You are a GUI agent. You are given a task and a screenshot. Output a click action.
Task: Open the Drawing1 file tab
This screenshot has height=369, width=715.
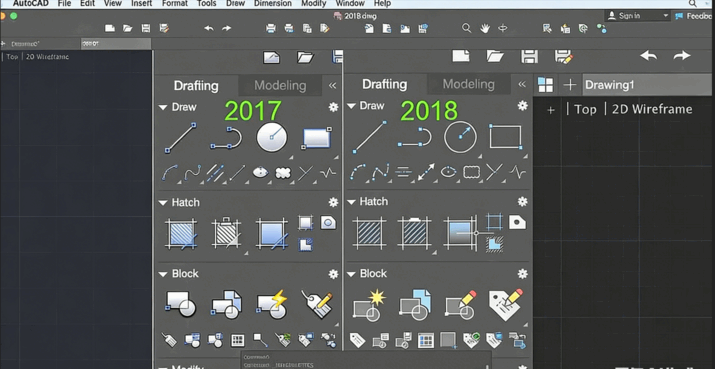pos(648,85)
